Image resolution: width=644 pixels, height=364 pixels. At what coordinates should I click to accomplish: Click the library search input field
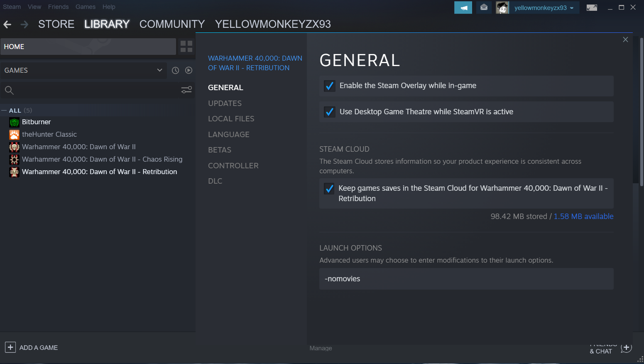tap(98, 90)
